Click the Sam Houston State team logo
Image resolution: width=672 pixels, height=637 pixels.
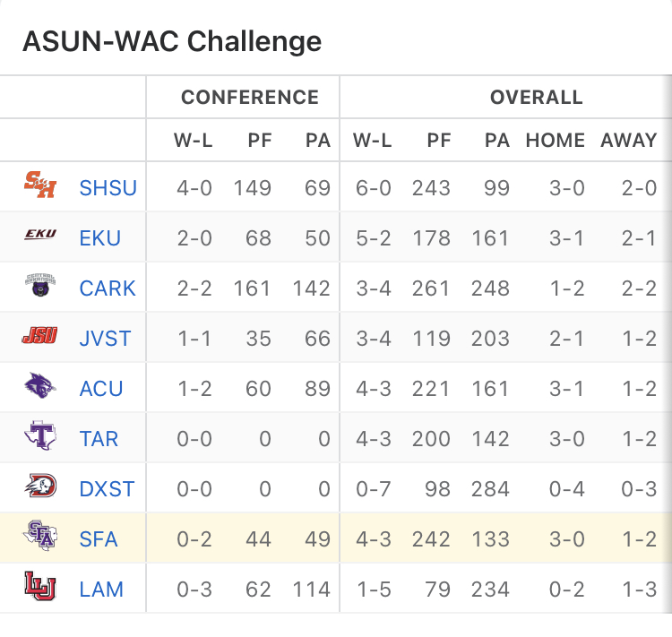tap(40, 185)
